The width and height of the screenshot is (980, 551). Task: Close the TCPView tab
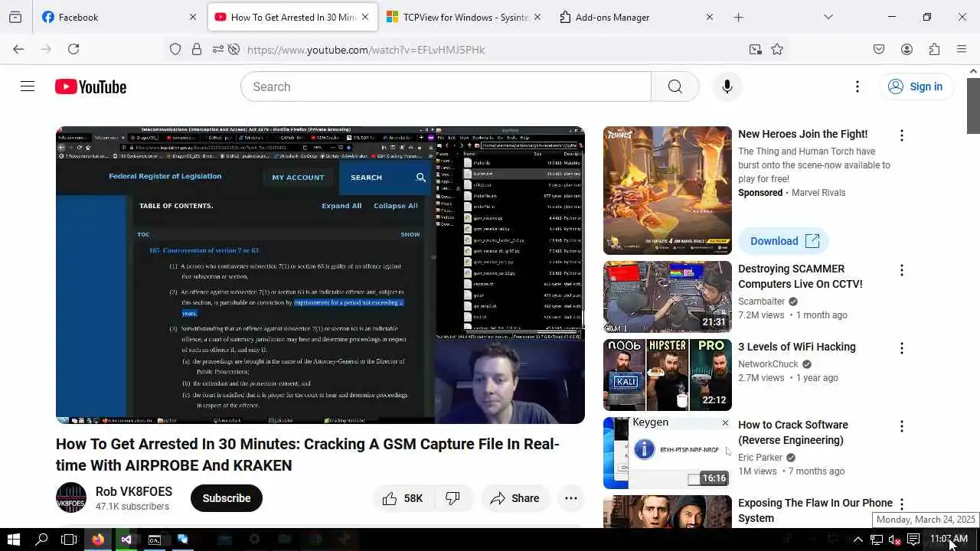(537, 17)
